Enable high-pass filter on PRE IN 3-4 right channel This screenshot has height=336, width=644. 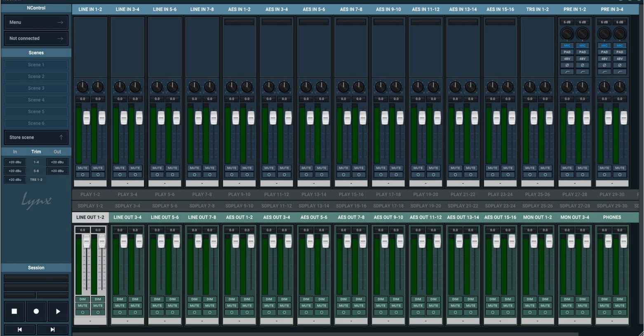pyautogui.click(x=620, y=72)
